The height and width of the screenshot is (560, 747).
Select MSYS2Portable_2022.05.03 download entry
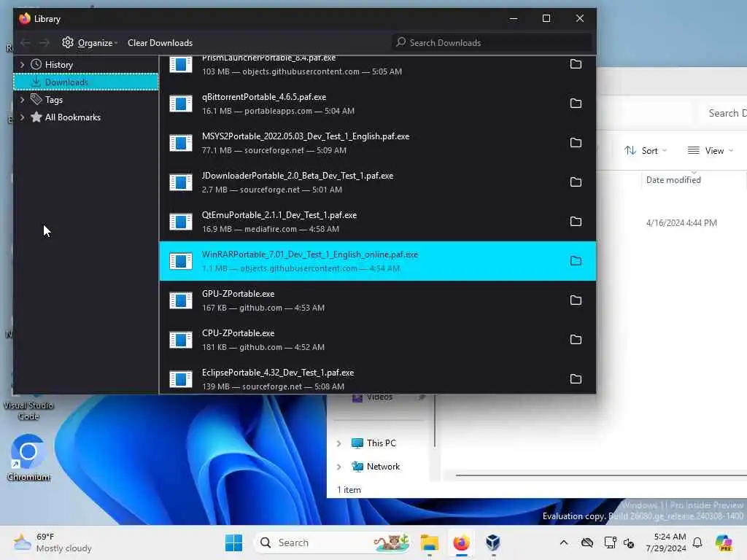377,143
